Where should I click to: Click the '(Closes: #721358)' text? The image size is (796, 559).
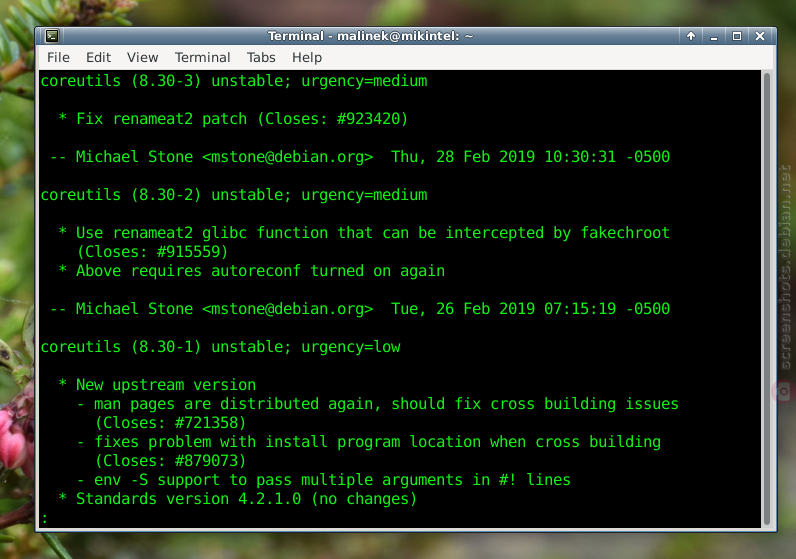(x=171, y=423)
